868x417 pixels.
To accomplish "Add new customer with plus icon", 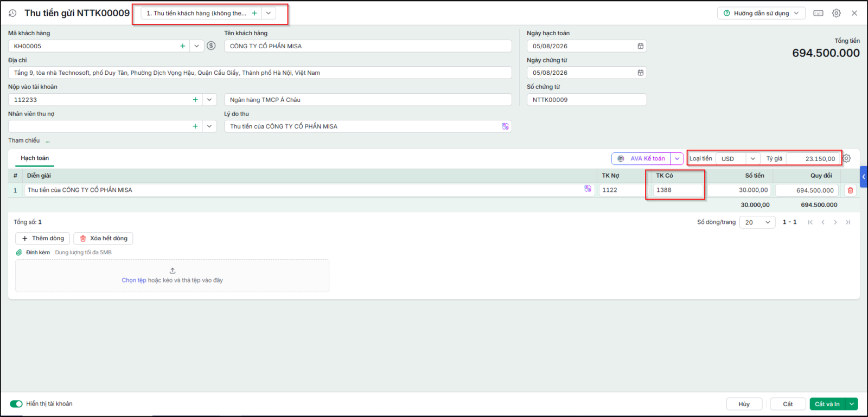I will pos(183,46).
